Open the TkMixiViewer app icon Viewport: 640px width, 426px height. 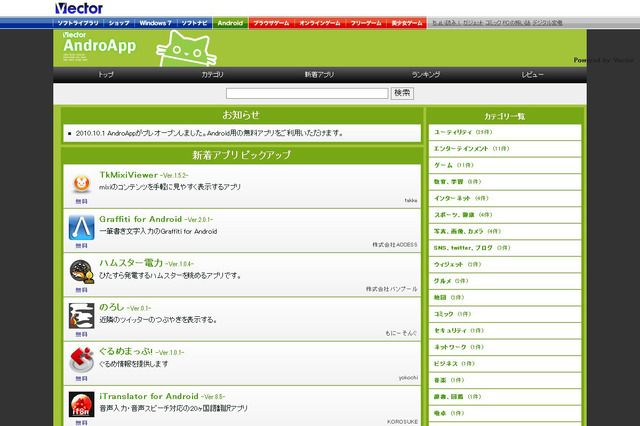tap(81, 184)
